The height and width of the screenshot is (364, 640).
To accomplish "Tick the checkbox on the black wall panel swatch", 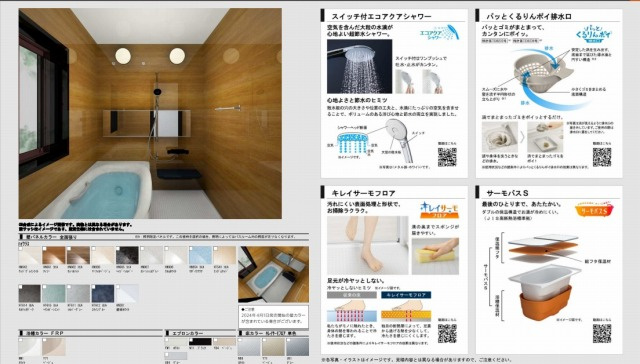I will (118, 249).
